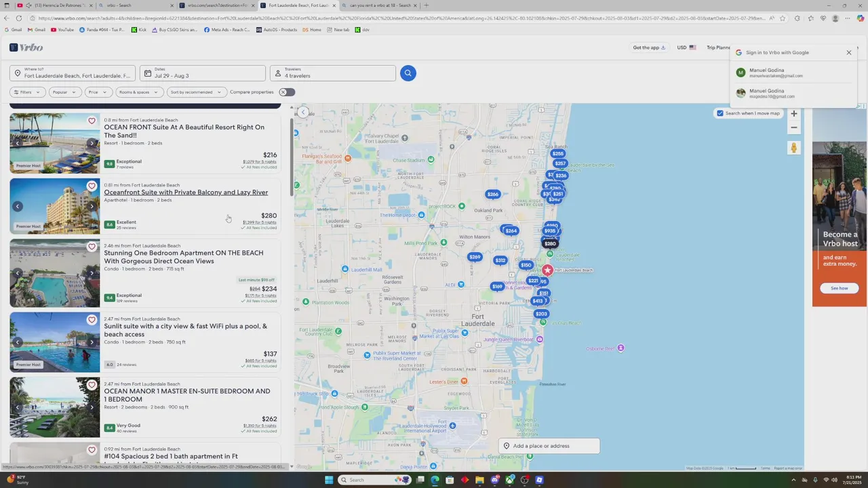This screenshot has width=868, height=488.
Task: Show next photo of OCEAN FRONT Suite listing
Action: [x=92, y=143]
